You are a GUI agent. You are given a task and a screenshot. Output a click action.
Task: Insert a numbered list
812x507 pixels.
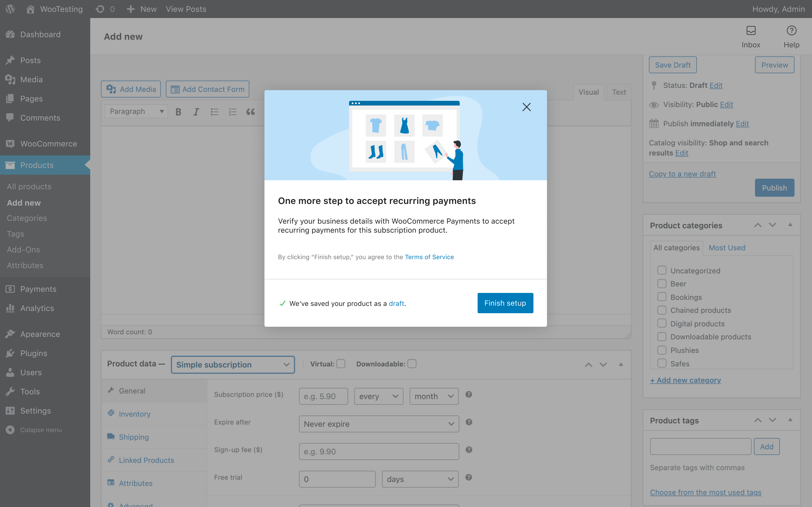tap(233, 112)
